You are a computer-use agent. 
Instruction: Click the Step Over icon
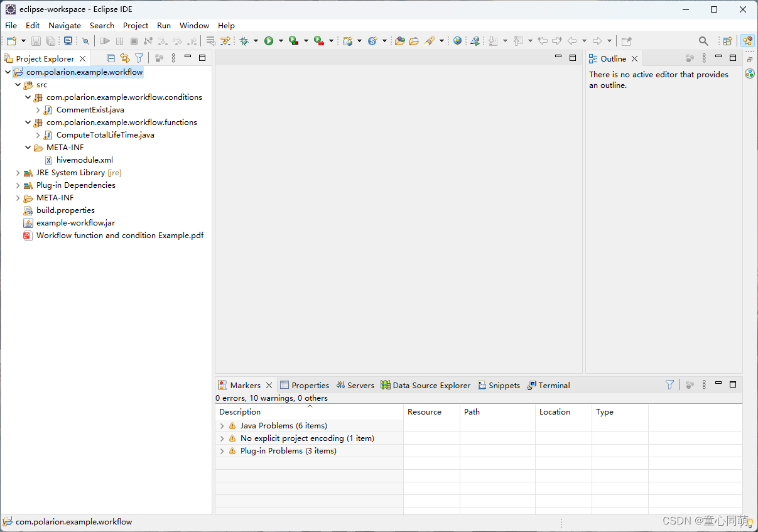[x=178, y=41]
